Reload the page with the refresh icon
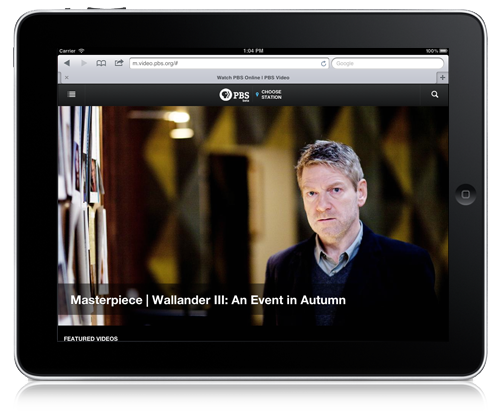Viewport: 499px width, 417px height. pyautogui.click(x=323, y=63)
